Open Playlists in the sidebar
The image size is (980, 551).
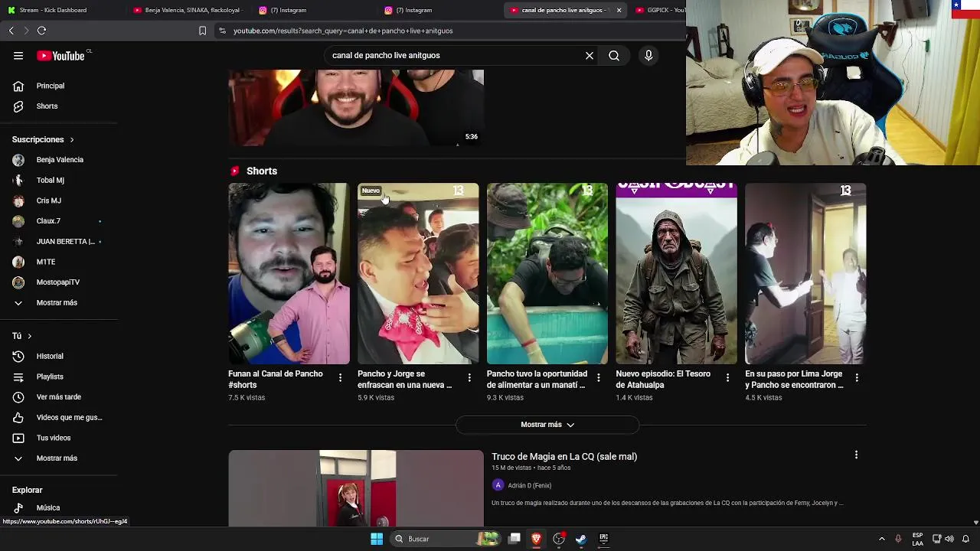pyautogui.click(x=59, y=377)
